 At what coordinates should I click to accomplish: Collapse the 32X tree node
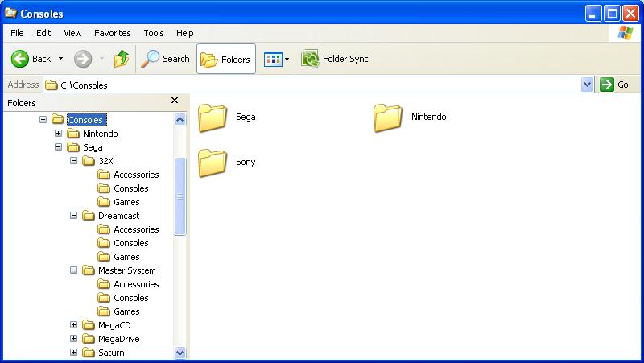[x=73, y=160]
